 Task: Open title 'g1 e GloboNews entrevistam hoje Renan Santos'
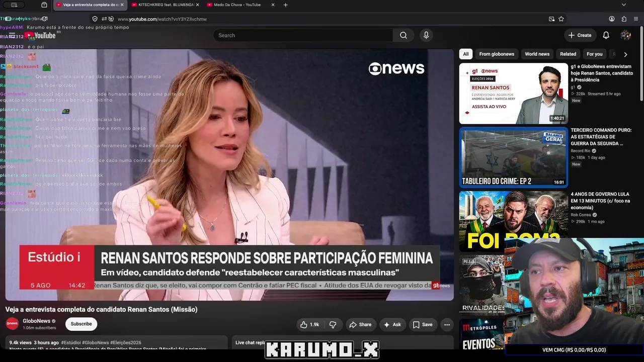[x=602, y=73]
